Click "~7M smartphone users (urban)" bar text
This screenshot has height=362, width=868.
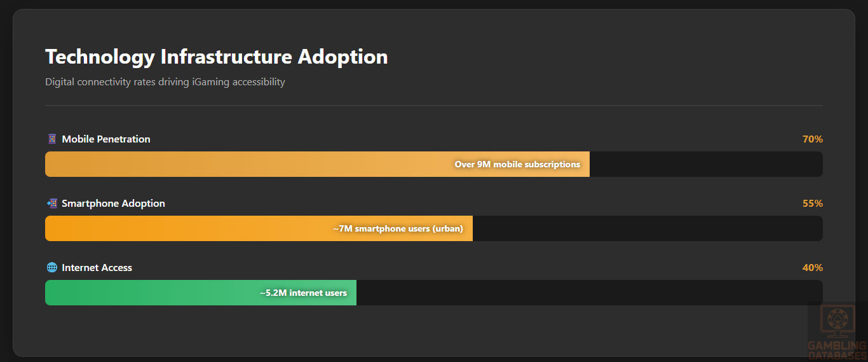398,228
